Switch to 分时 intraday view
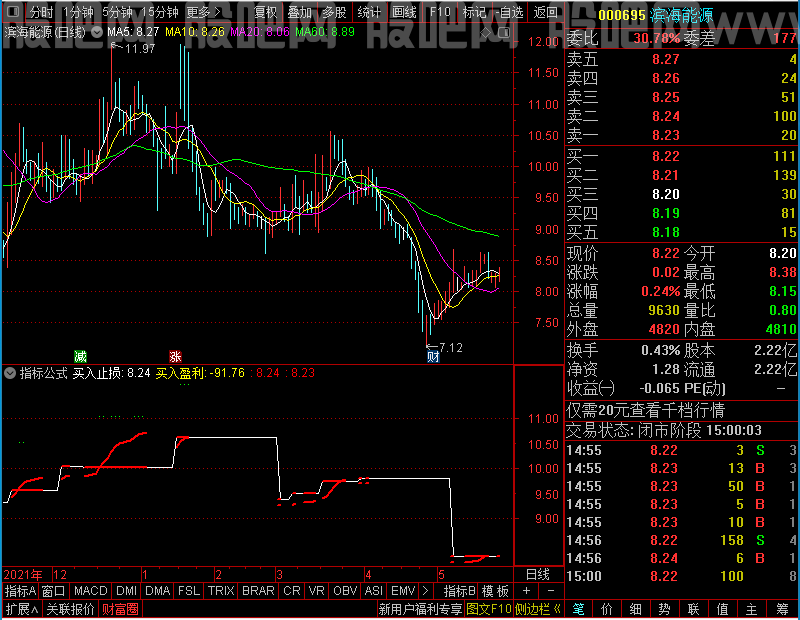The width and height of the screenshot is (800, 620). click(x=41, y=12)
